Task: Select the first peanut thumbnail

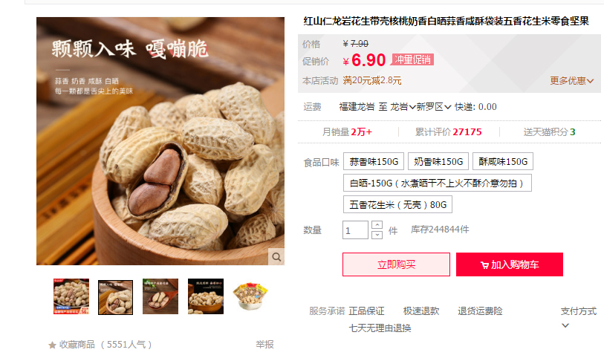Action: coord(71,296)
